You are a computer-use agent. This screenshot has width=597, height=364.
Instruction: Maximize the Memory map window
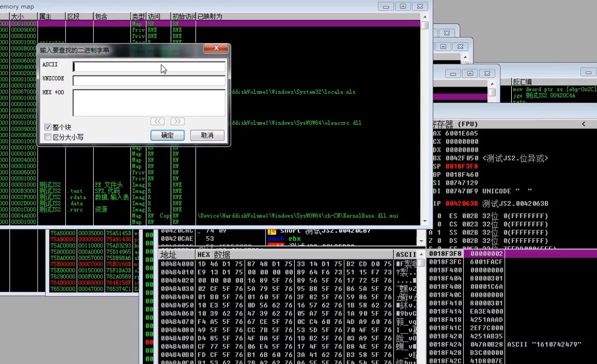[403, 7]
